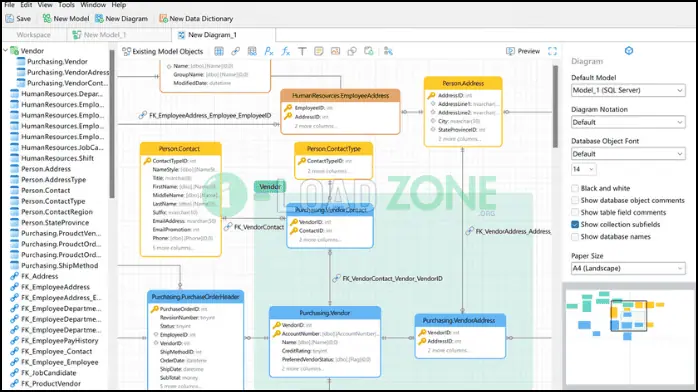Select the function (fx) tool icon
698x392 pixels.
click(285, 51)
